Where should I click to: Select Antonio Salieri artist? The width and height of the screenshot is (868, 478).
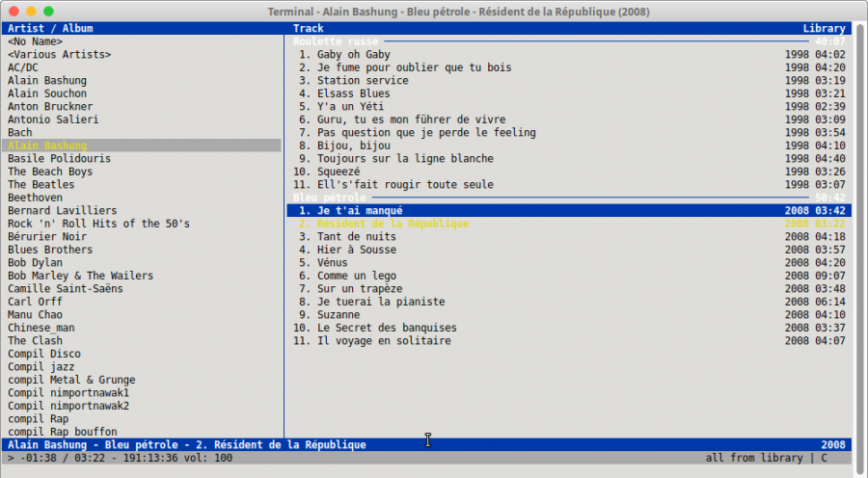[x=53, y=119]
